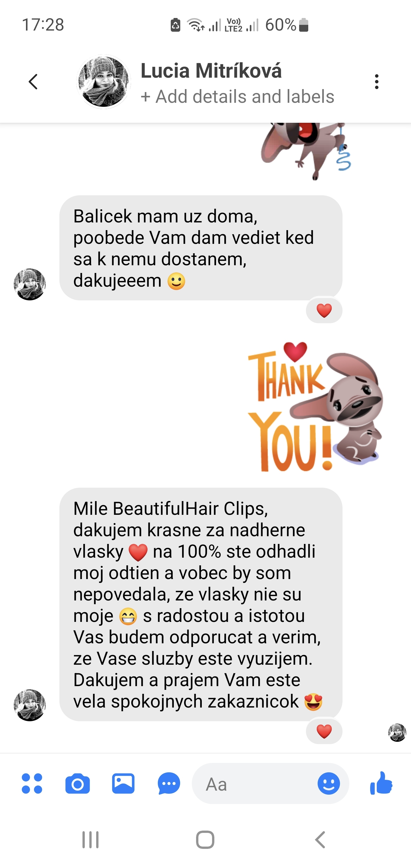Launch the camera from message bar
This screenshot has width=411, height=868.
coord(77,783)
